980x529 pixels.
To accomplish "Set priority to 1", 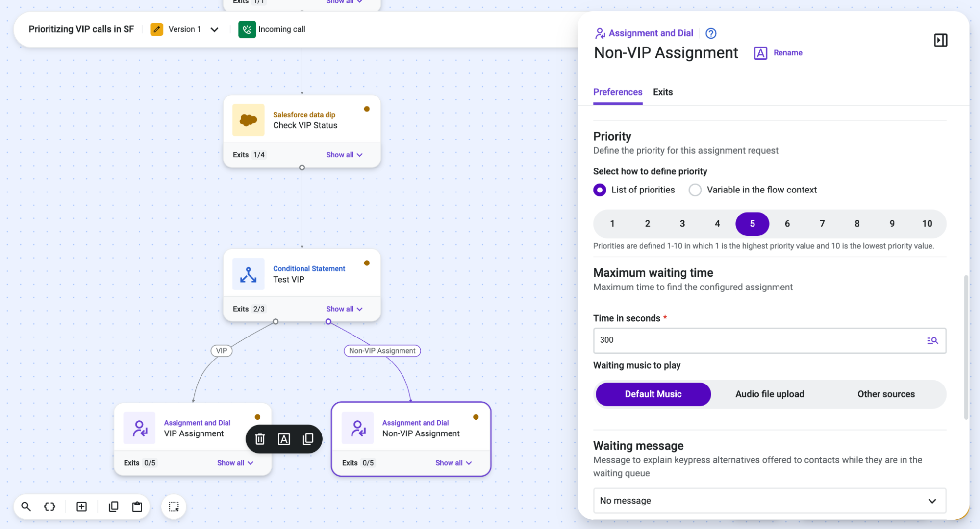I will [612, 224].
